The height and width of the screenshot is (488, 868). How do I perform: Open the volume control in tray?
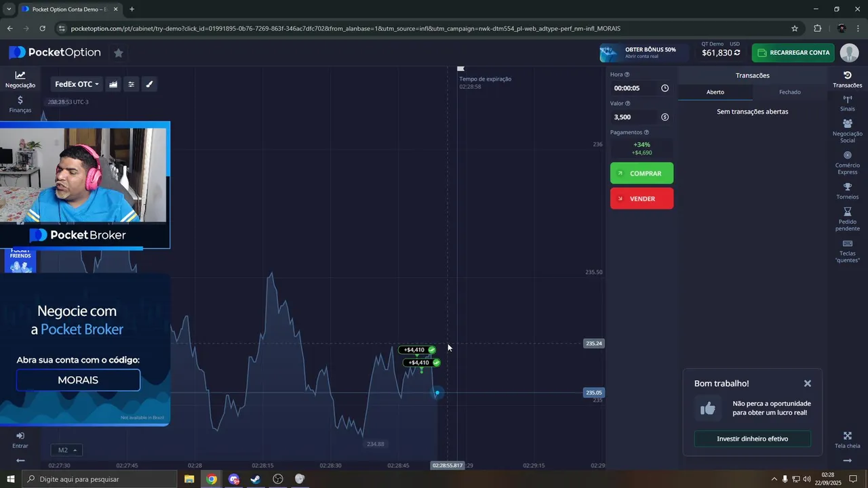pos(807,479)
